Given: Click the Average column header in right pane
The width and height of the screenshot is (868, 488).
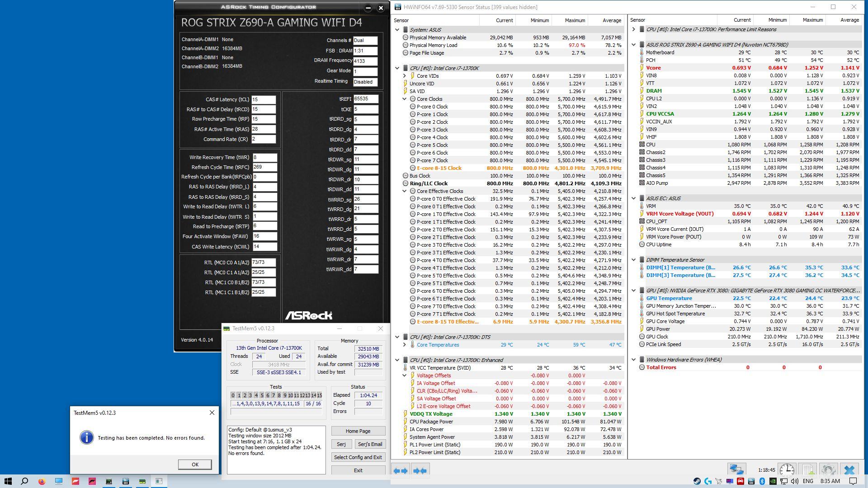Looking at the screenshot, I should 844,20.
